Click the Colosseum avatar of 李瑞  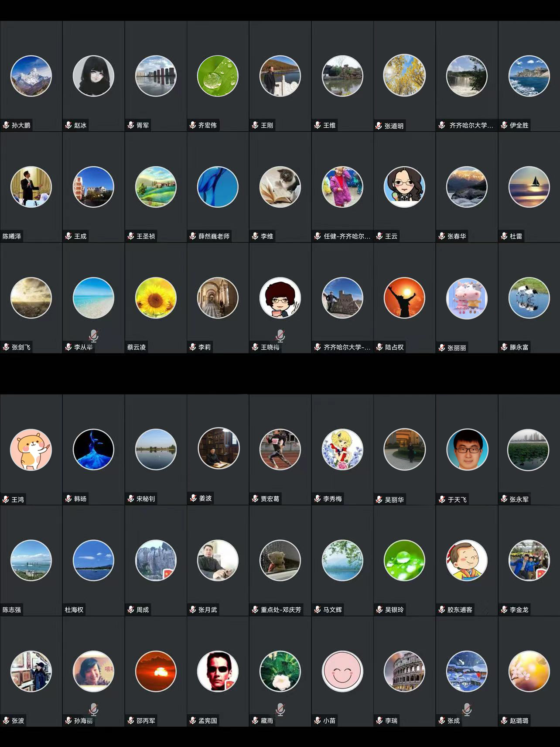[x=404, y=672]
